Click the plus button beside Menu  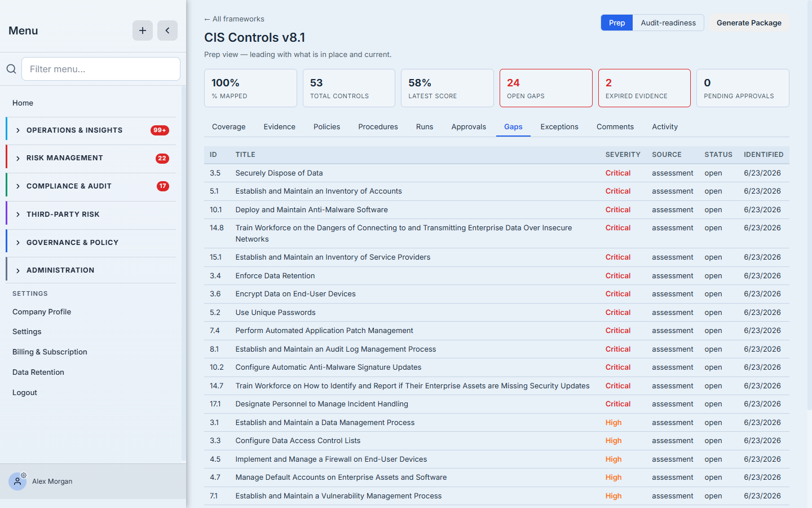point(143,30)
